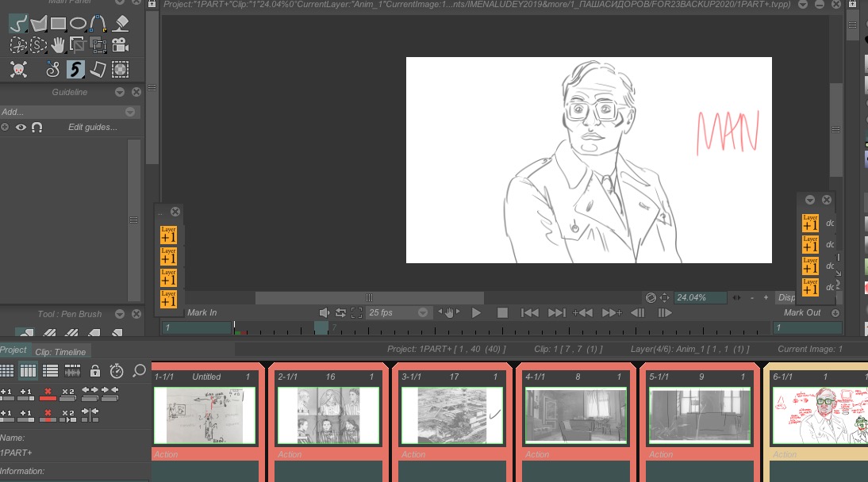Switch to the Project tab
Viewport: 868px width, 482px height.
click(13, 350)
